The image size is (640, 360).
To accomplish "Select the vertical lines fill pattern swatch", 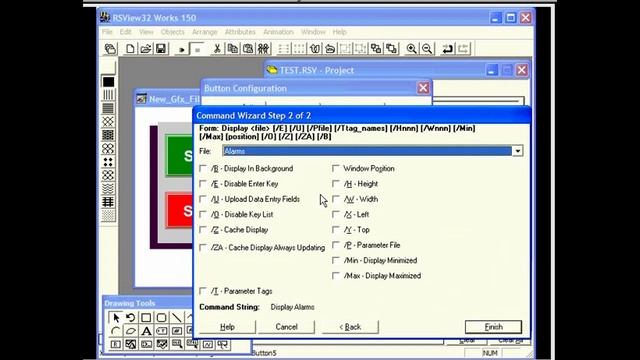I will (108, 95).
